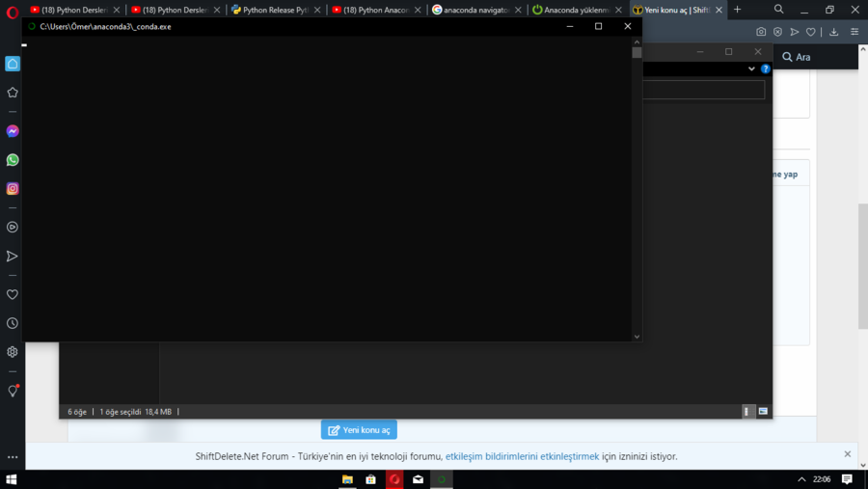Expand the Explorer ribbon chevron

click(x=751, y=69)
